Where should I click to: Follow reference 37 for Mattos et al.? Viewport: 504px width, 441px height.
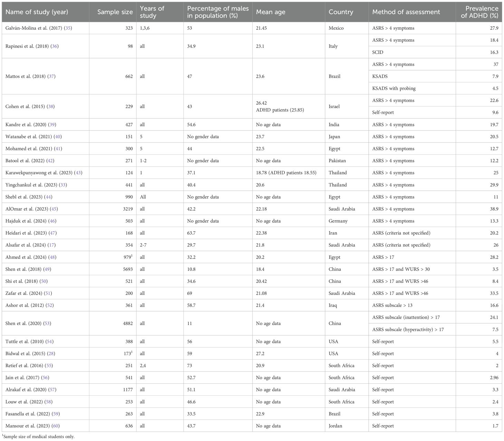pyautogui.click(x=51, y=76)
